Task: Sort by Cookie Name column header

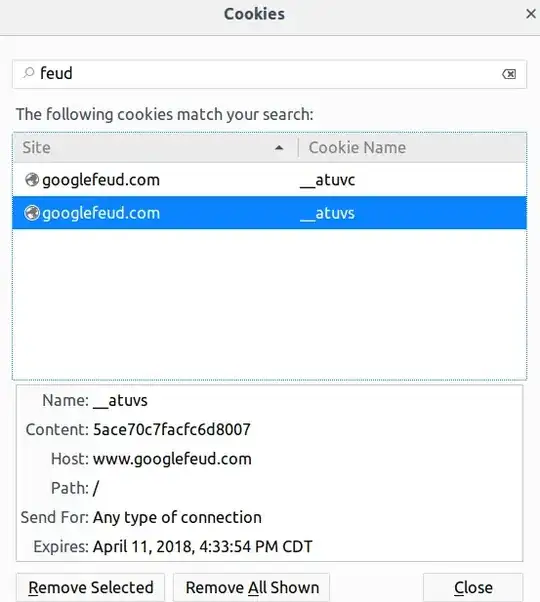Action: pos(412,148)
